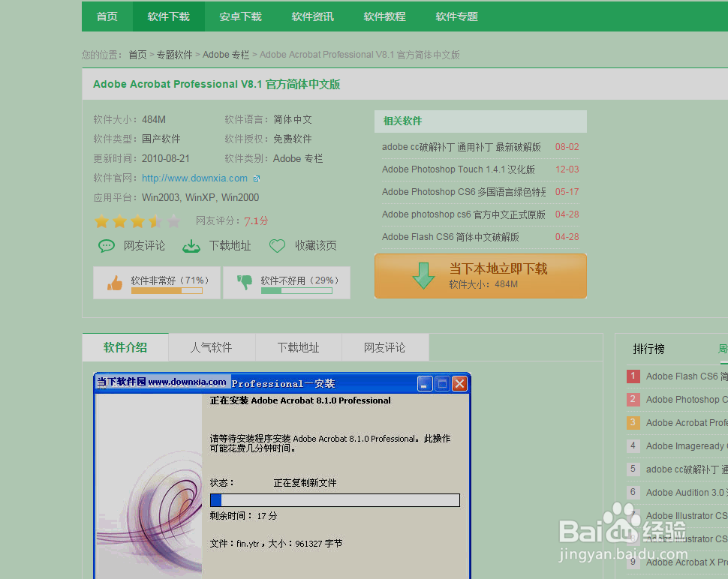This screenshot has height=579, width=728.
Task: Click the page title Adobe Acrobat Professional V8.1
Action: (216, 85)
